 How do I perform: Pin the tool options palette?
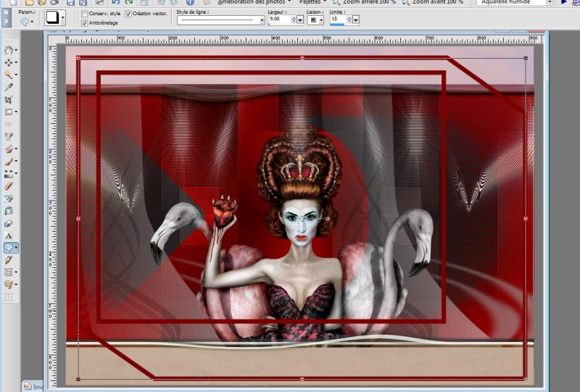pos(6,21)
